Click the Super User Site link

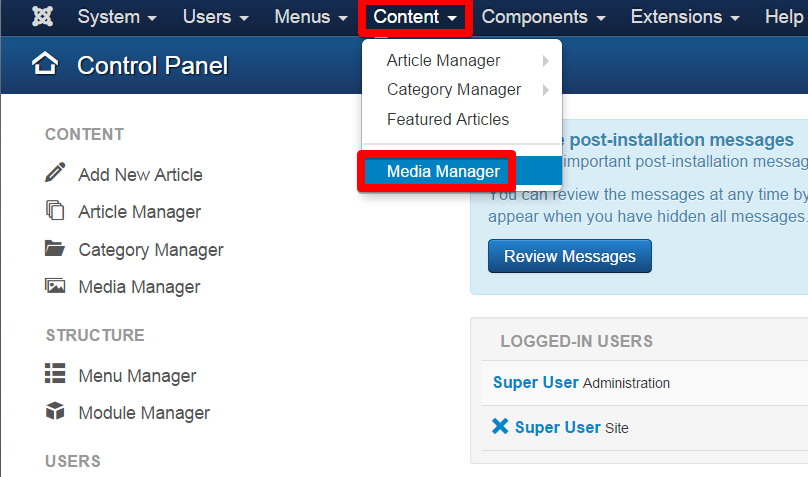[558, 427]
